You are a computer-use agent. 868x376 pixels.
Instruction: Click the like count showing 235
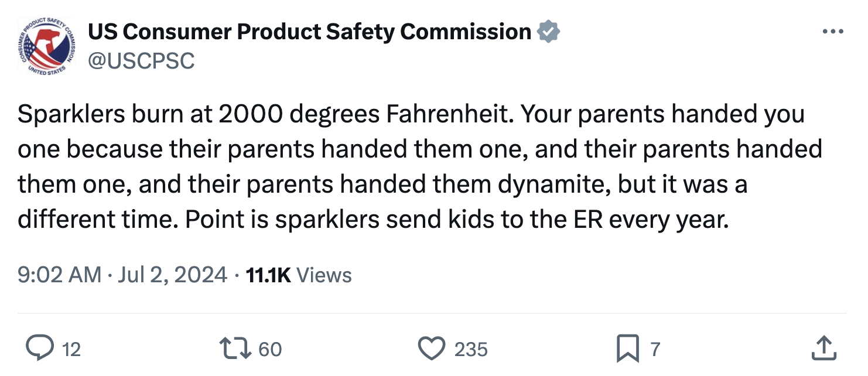(x=471, y=350)
